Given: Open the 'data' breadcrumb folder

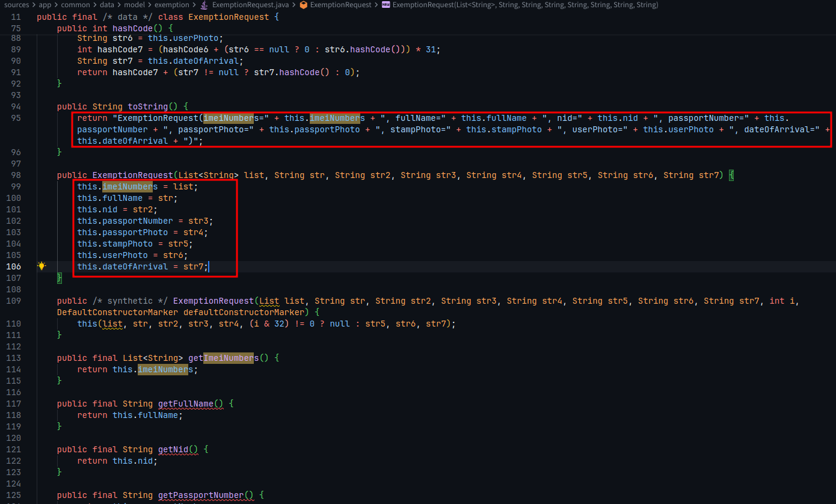Looking at the screenshot, I should pyautogui.click(x=107, y=5).
